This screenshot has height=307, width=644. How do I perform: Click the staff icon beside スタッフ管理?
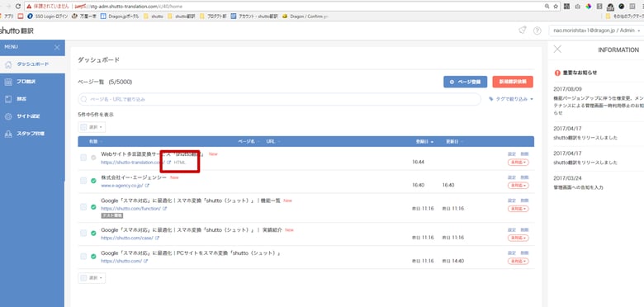pyautogui.click(x=8, y=134)
